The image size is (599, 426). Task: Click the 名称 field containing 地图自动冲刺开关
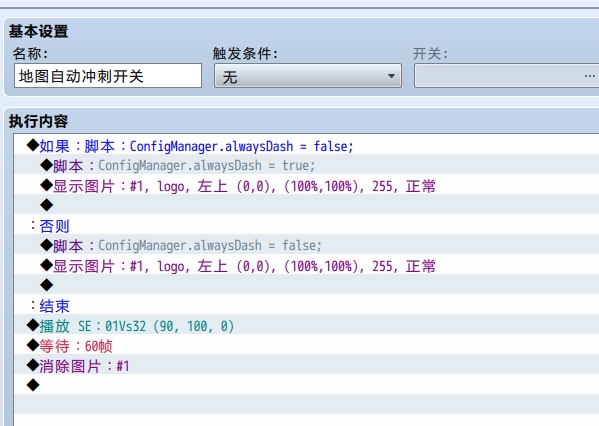pyautogui.click(x=108, y=76)
